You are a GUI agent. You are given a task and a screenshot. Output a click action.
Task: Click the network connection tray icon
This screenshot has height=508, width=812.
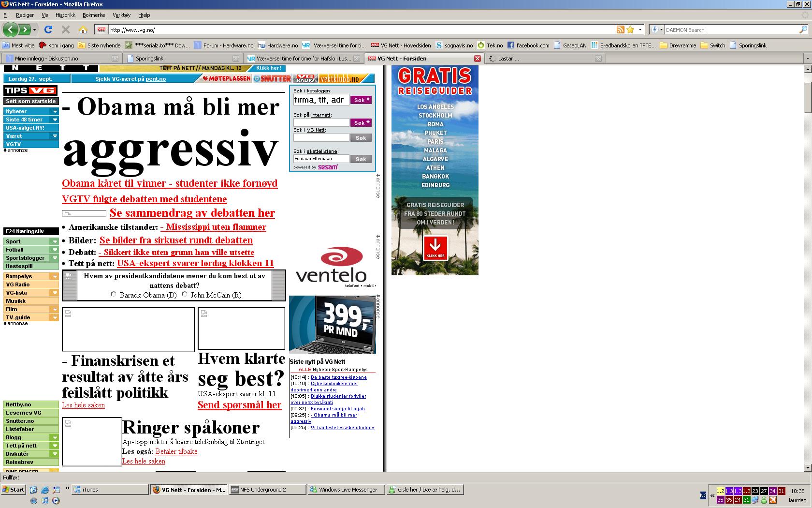pyautogui.click(x=755, y=500)
